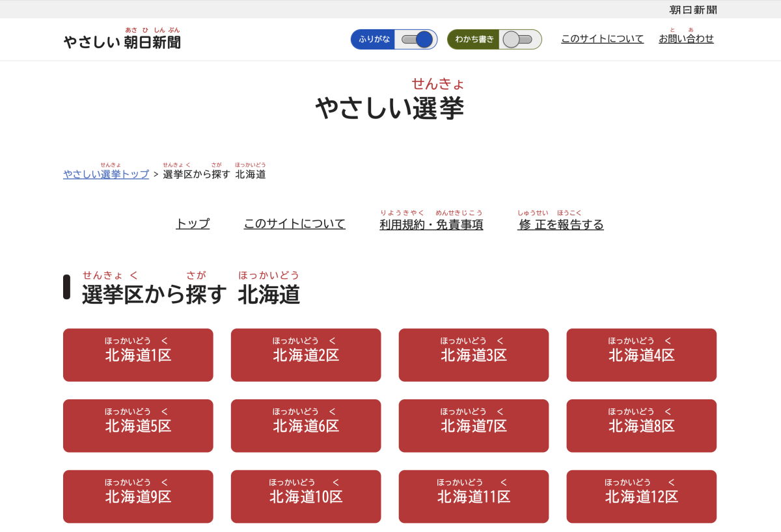The width and height of the screenshot is (781, 532).
Task: Select 北海道2区
Action: click(x=305, y=355)
